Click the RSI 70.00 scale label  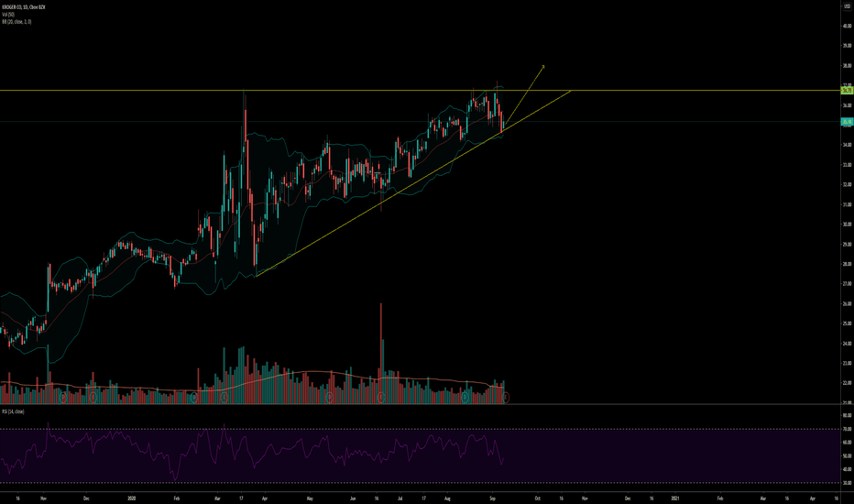coord(847,430)
